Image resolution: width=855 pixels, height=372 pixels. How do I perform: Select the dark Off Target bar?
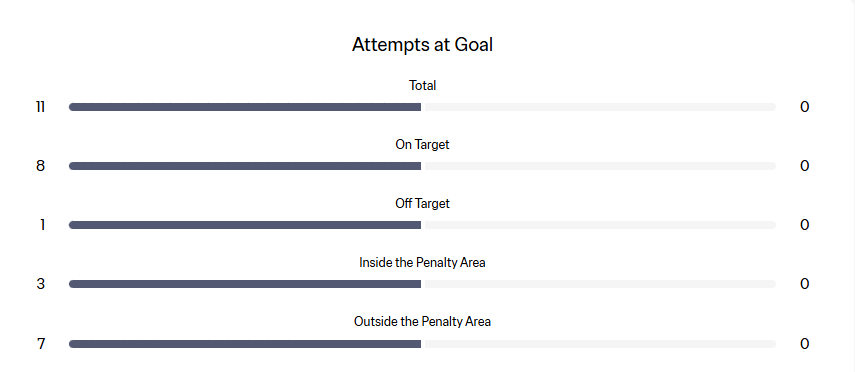245,225
